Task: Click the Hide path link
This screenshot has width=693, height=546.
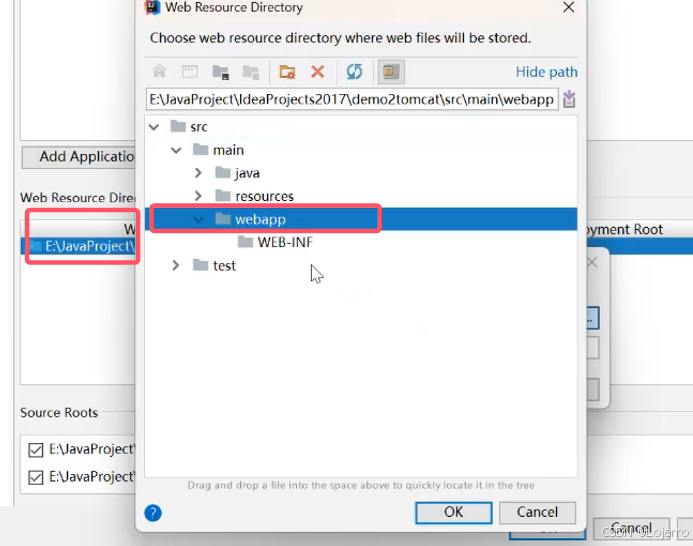Action: [x=546, y=72]
